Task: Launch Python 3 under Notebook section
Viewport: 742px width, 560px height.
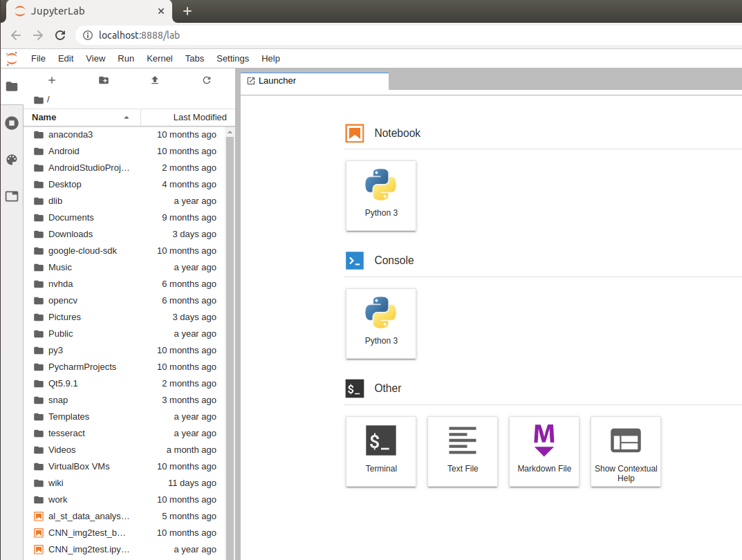Action: [381, 196]
